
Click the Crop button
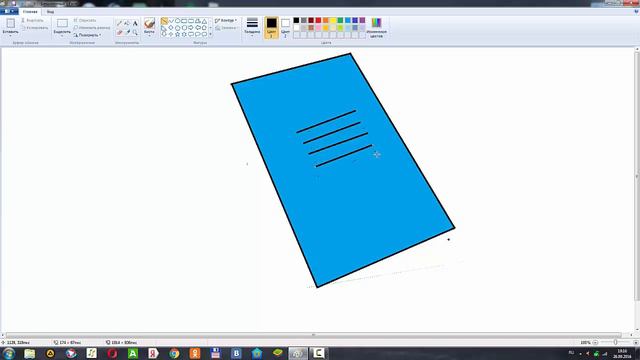85,20
